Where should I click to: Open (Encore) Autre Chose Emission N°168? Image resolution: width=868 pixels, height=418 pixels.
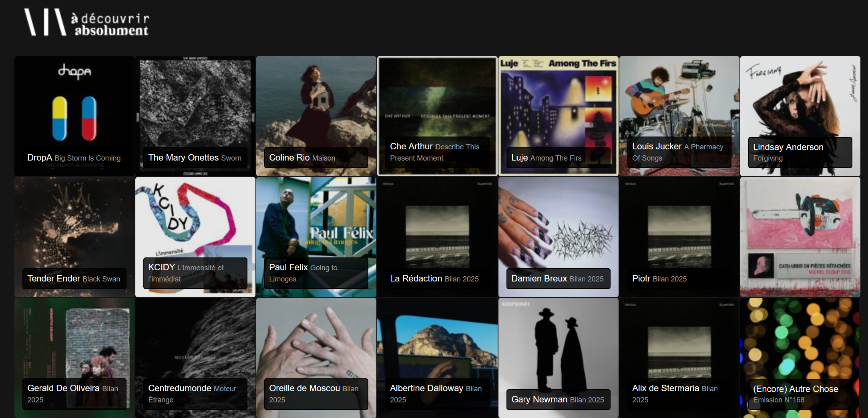pos(800,358)
